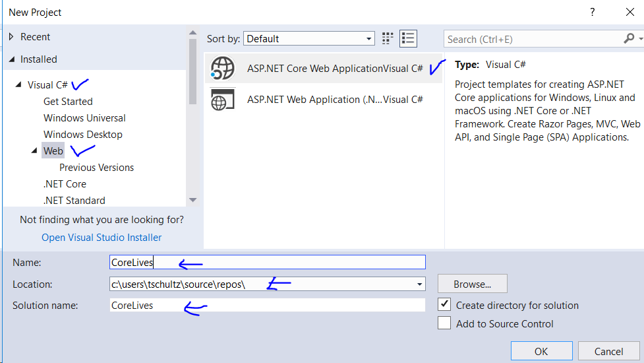This screenshot has height=363, width=644.
Task: Select the ASP.NET Web Application (.NET) template icon
Action: point(223,100)
